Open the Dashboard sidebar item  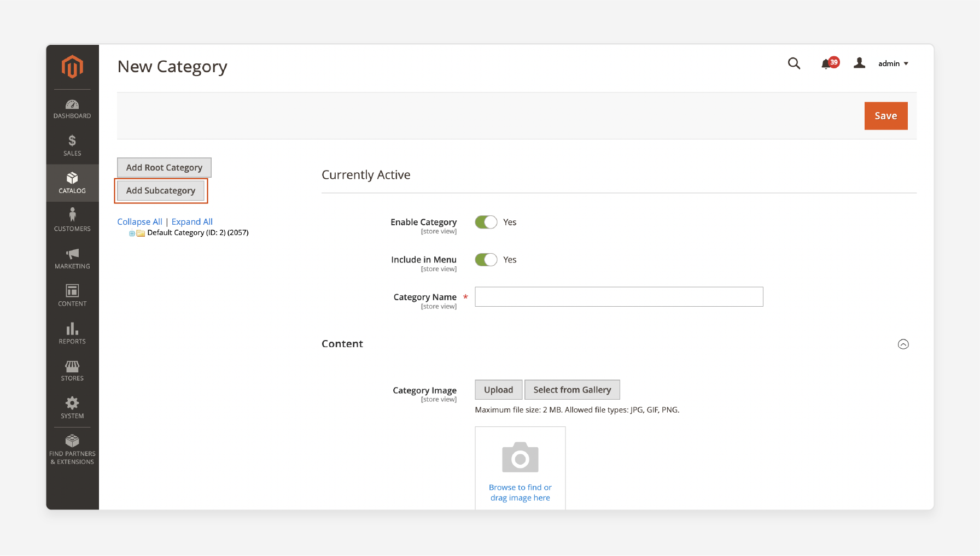pyautogui.click(x=72, y=109)
